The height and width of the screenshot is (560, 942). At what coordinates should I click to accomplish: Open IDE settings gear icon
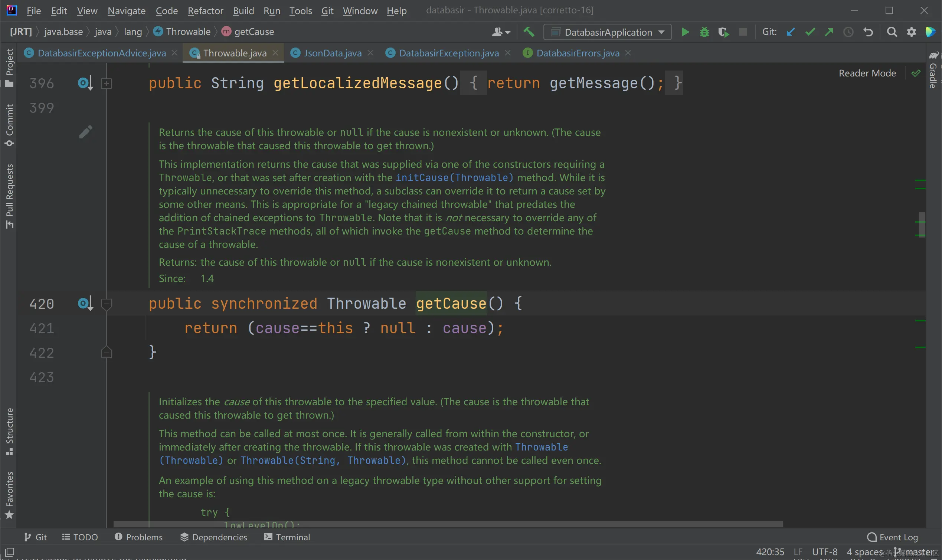point(911,32)
